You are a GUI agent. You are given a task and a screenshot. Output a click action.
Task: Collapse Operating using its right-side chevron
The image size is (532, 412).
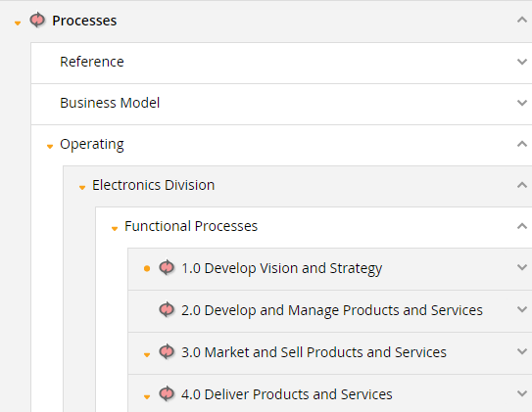(x=522, y=144)
